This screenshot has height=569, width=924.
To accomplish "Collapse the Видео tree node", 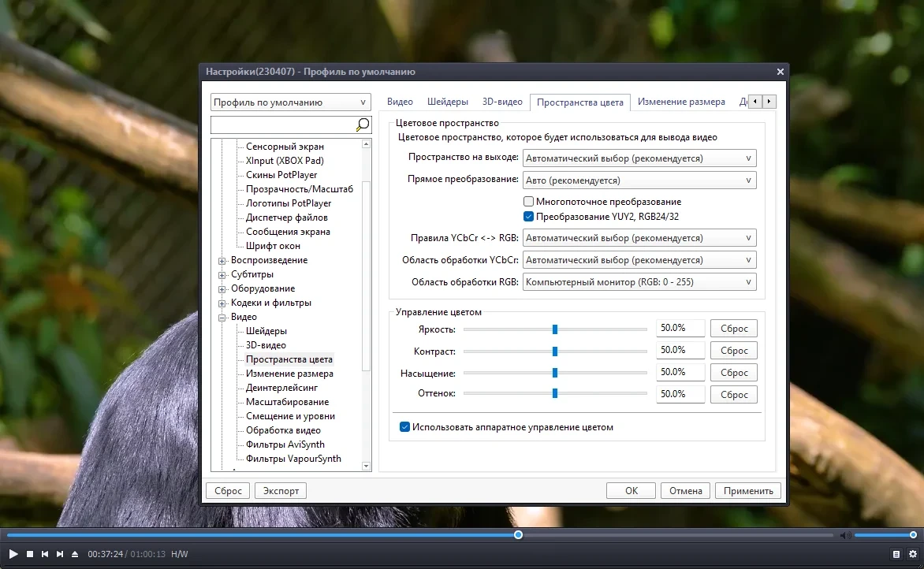I will pyautogui.click(x=222, y=318).
